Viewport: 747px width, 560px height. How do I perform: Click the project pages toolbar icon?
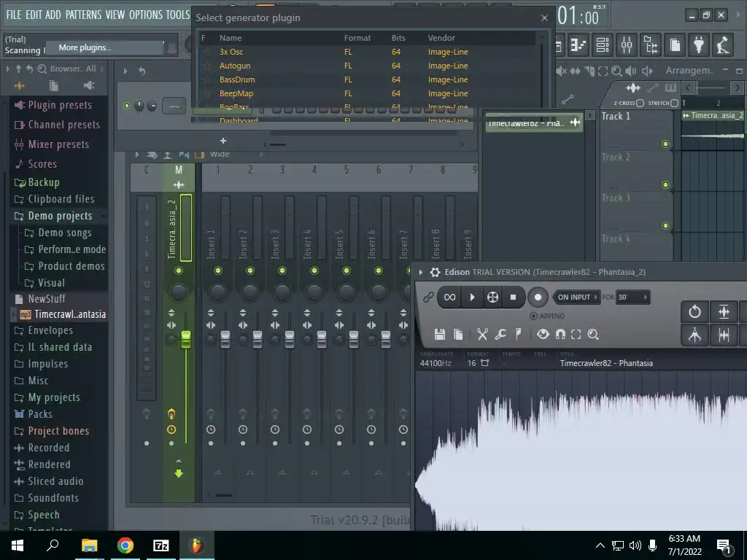point(675,45)
